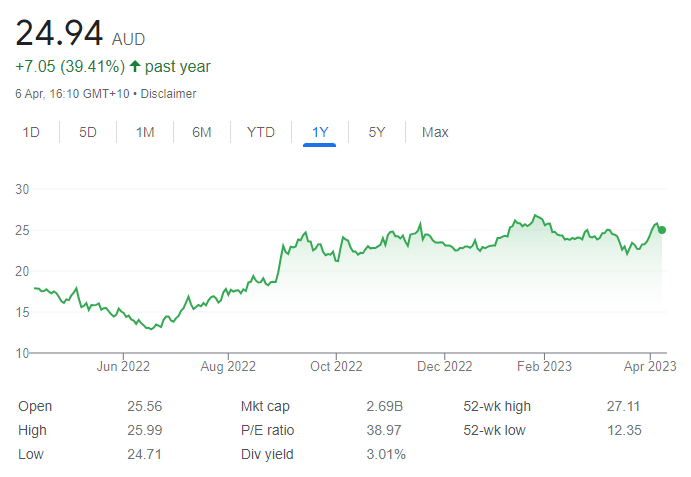
Task: Click the Jun 2022 axis label
Action: pyautogui.click(x=123, y=366)
